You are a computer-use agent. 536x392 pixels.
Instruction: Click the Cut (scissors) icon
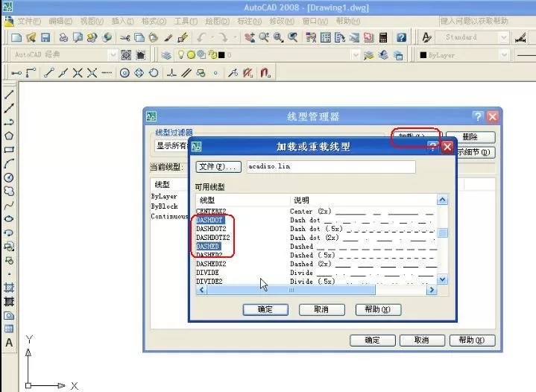(124, 37)
